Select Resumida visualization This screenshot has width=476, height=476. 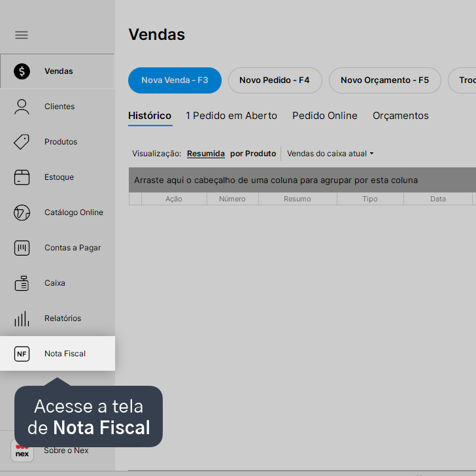(x=206, y=154)
